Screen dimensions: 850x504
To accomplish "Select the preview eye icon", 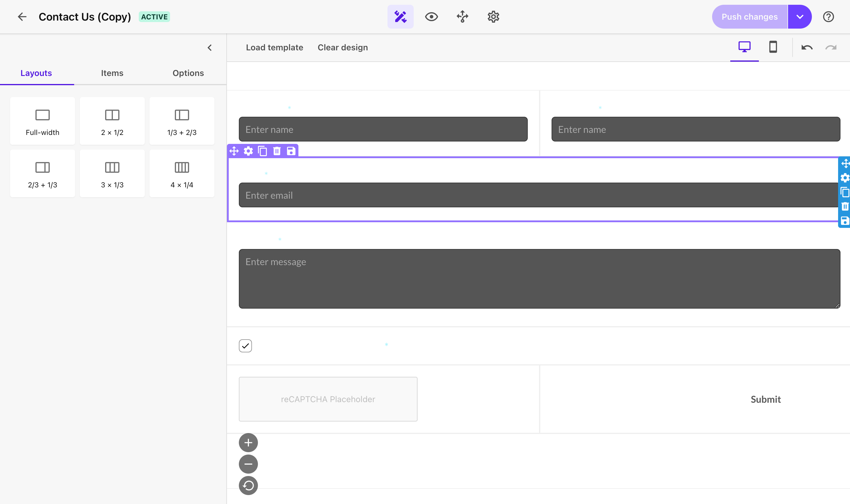I will point(431,16).
